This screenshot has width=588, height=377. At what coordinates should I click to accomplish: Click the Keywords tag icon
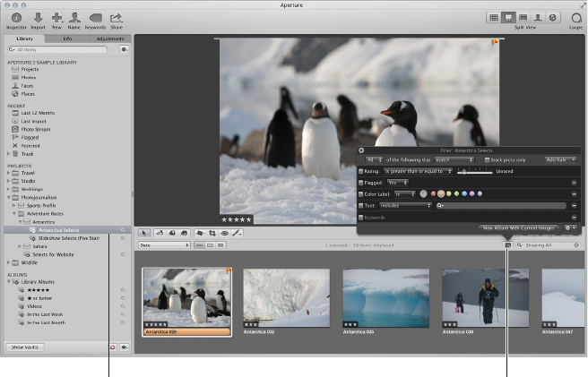(95, 19)
